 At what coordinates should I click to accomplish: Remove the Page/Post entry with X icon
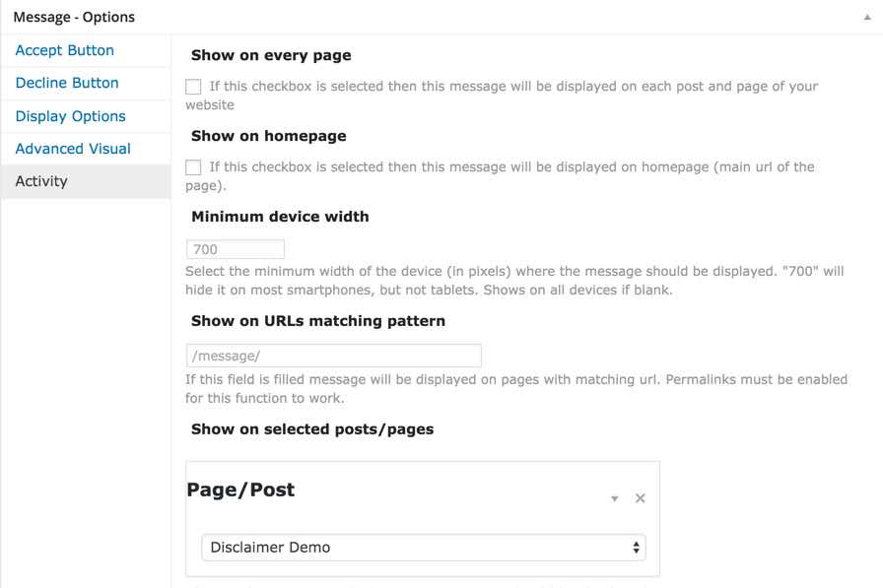[x=641, y=498]
